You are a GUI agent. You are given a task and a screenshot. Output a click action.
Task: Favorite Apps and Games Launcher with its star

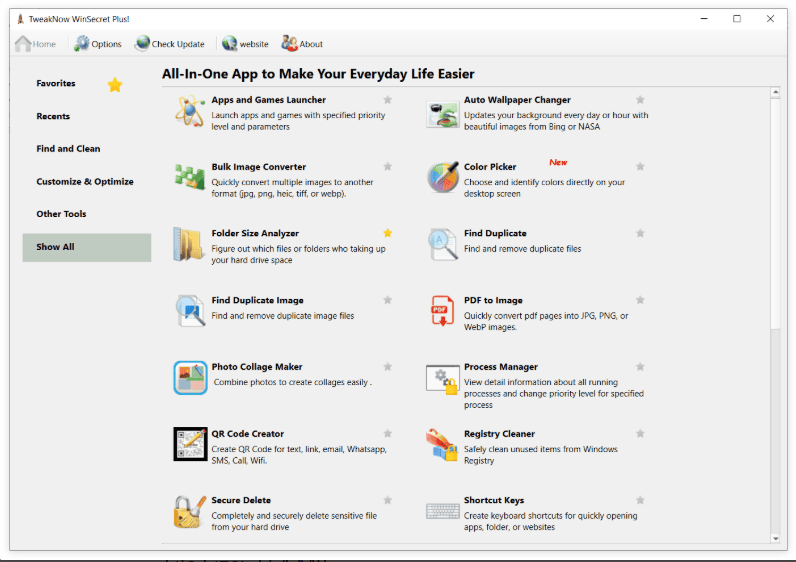tap(388, 100)
